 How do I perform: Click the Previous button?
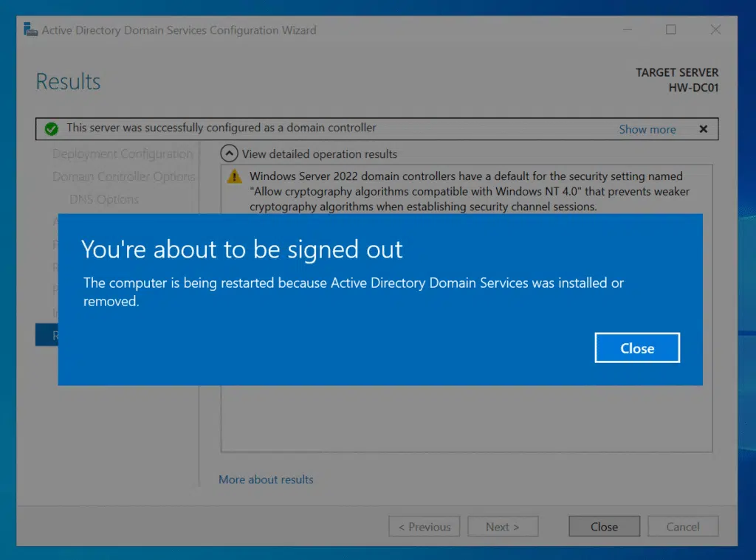point(425,527)
